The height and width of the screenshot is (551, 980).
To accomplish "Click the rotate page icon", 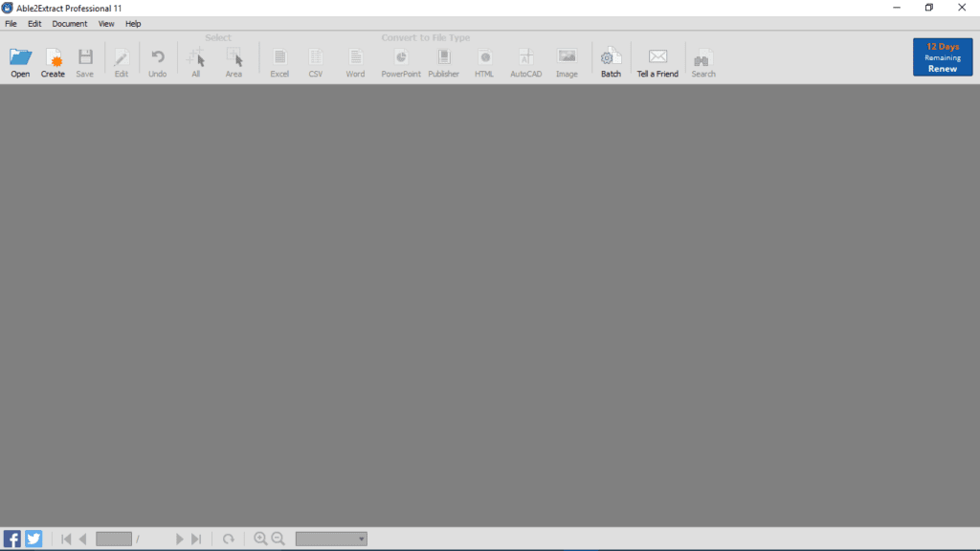I will tap(229, 539).
